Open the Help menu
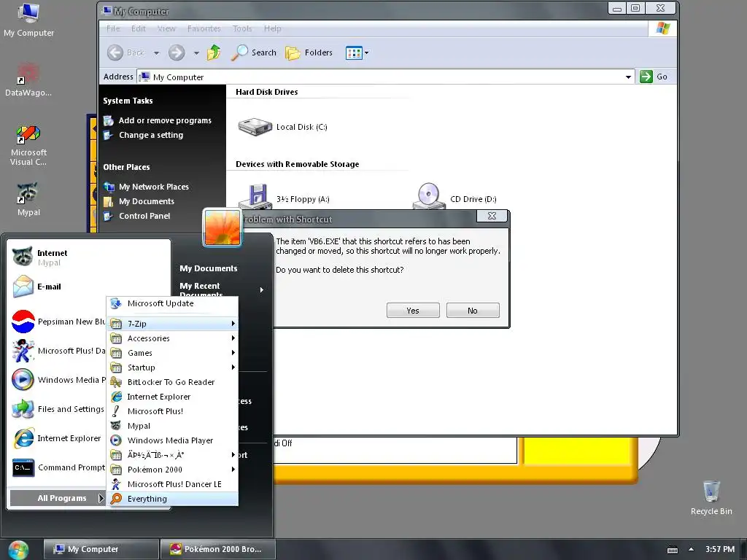 (x=273, y=28)
